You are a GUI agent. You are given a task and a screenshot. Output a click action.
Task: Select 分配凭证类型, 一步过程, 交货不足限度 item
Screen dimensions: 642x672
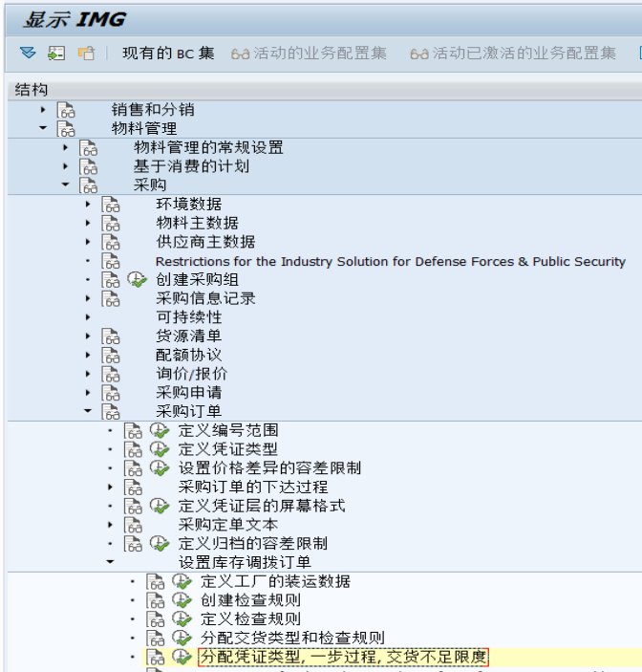pyautogui.click(x=343, y=657)
